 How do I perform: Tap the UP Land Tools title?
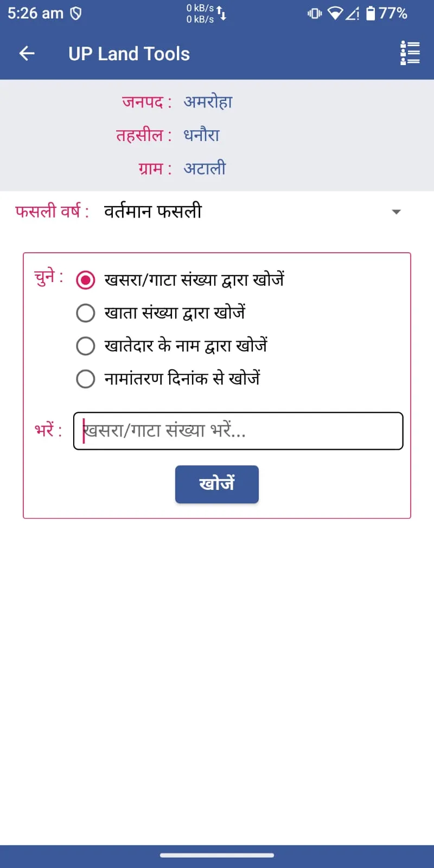tap(129, 54)
